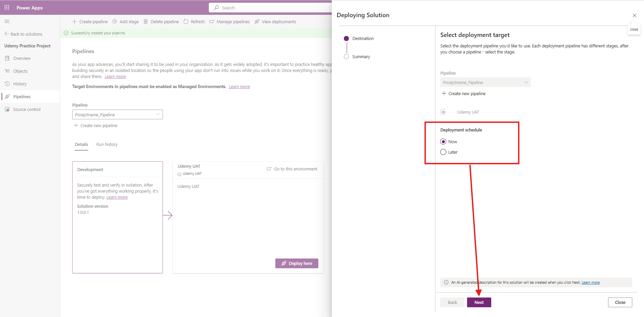Select the Now deployment schedule option
Image resolution: width=644 pixels, height=317 pixels.
(443, 142)
